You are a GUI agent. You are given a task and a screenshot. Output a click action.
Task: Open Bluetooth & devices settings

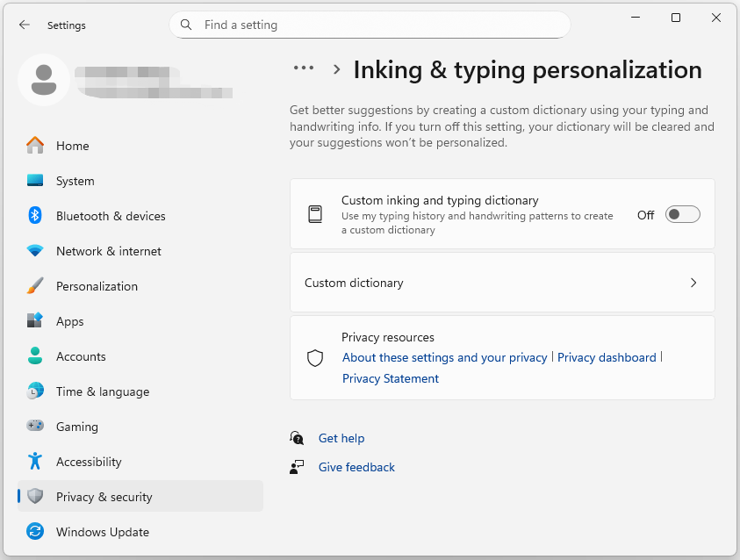click(111, 216)
